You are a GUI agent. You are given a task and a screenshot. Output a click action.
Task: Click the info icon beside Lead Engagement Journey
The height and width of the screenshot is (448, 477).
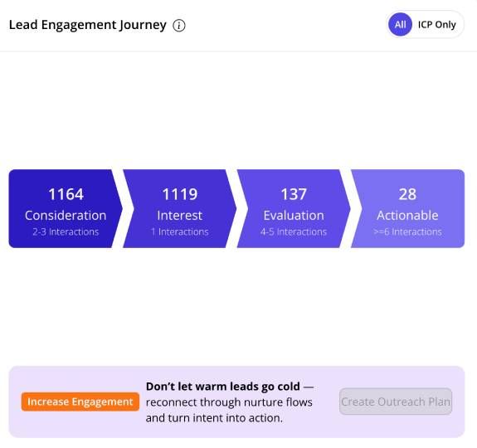[x=179, y=26]
